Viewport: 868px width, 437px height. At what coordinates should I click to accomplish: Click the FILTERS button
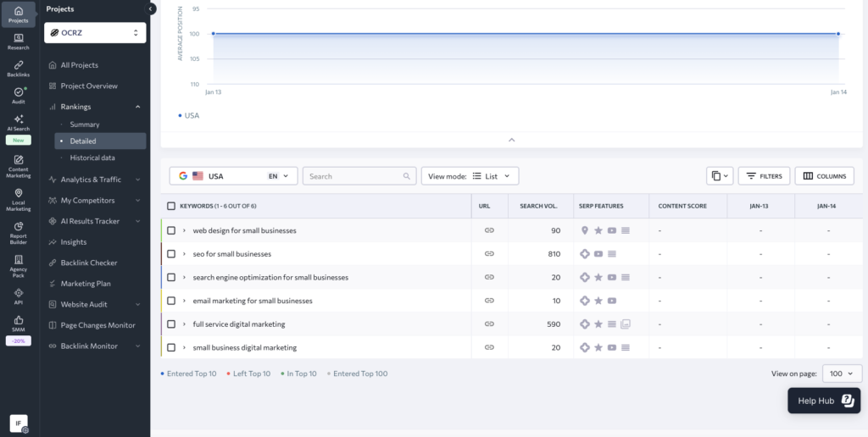[764, 176]
